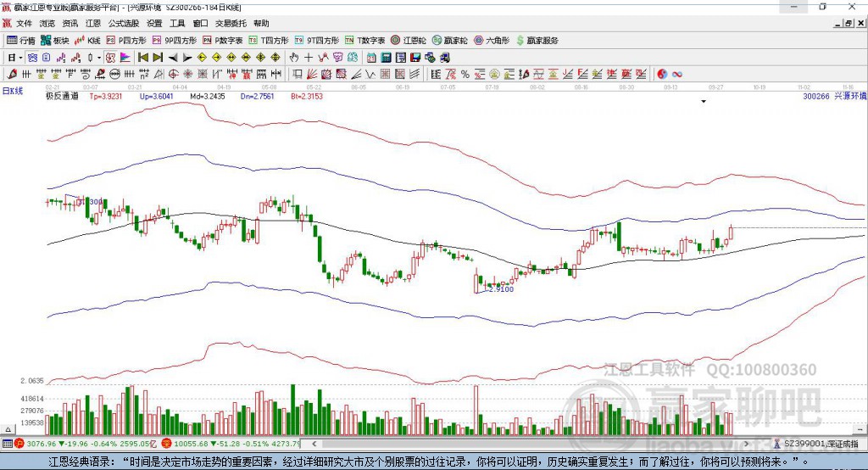868x470 pixels.
Task: Click the blue infinity loop icon
Action: (x=677, y=75)
